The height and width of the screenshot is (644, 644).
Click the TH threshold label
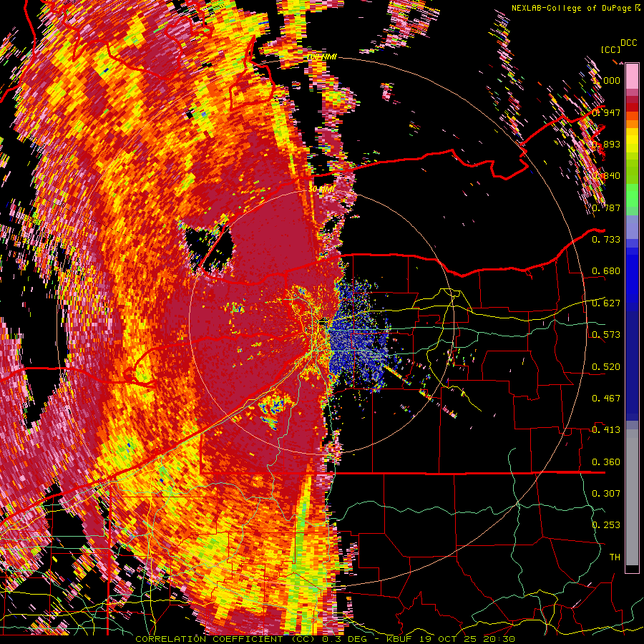coord(615,557)
